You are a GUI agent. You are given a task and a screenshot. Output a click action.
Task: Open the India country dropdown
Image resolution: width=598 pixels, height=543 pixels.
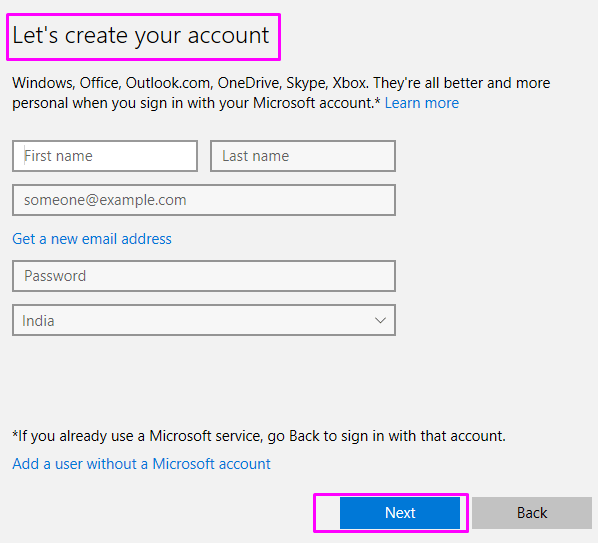204,320
